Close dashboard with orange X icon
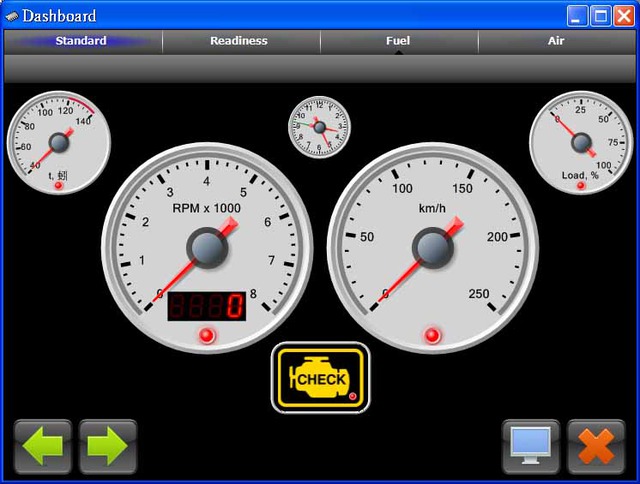The width and height of the screenshot is (640, 484). [596, 446]
